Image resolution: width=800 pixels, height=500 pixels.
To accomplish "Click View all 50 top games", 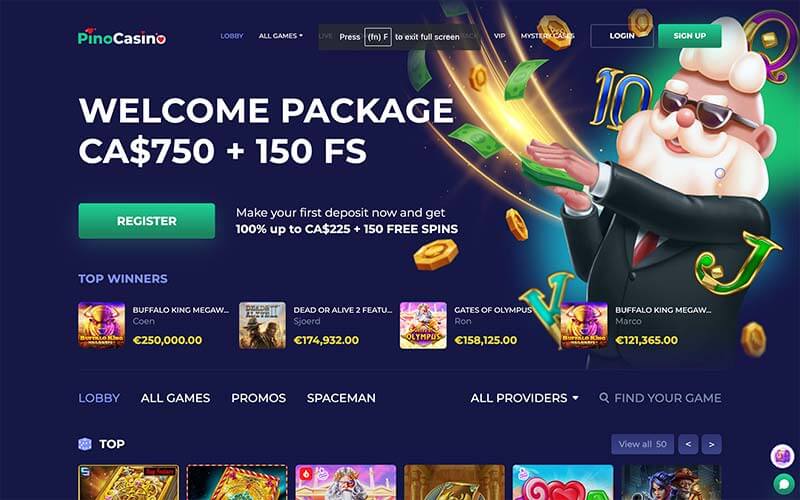I will coord(642,444).
